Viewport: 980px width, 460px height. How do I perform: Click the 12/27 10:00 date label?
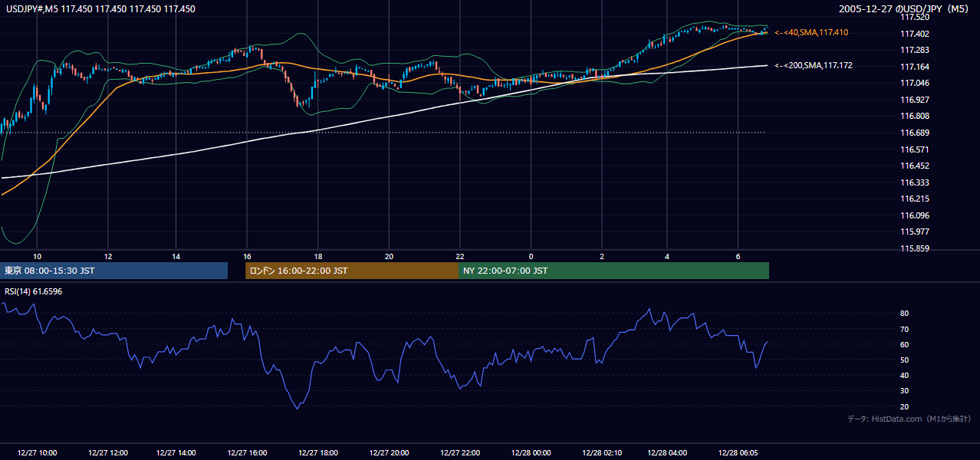pos(37,452)
